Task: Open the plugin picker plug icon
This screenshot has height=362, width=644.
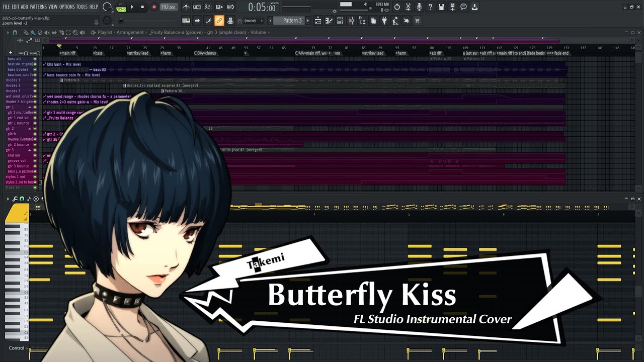Action: [384, 21]
